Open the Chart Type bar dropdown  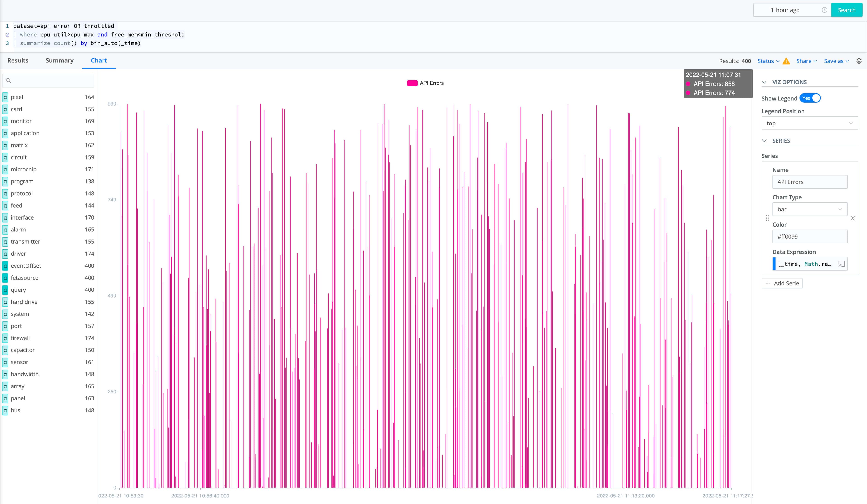[x=810, y=209]
